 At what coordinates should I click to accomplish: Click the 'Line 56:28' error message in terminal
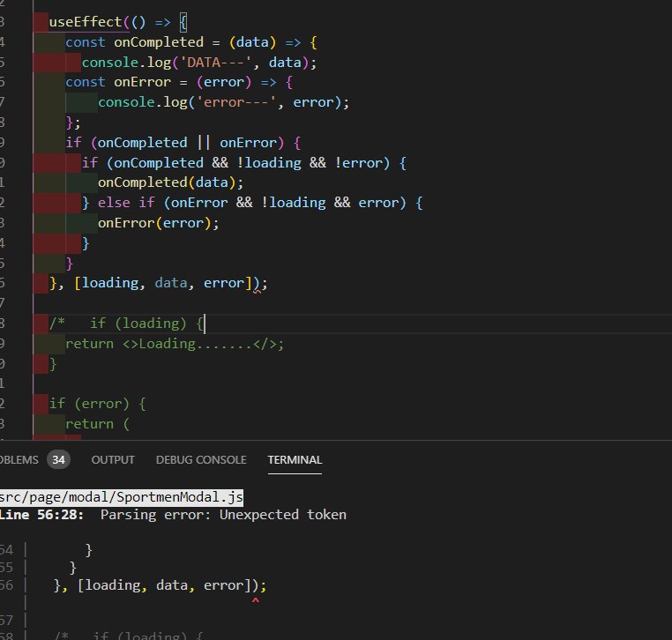pyautogui.click(x=44, y=514)
